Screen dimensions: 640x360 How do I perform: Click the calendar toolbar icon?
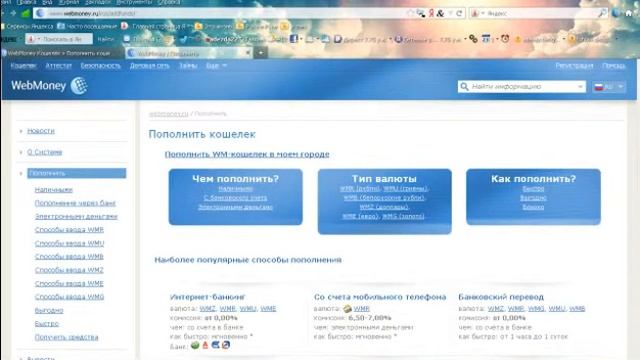tap(486, 39)
